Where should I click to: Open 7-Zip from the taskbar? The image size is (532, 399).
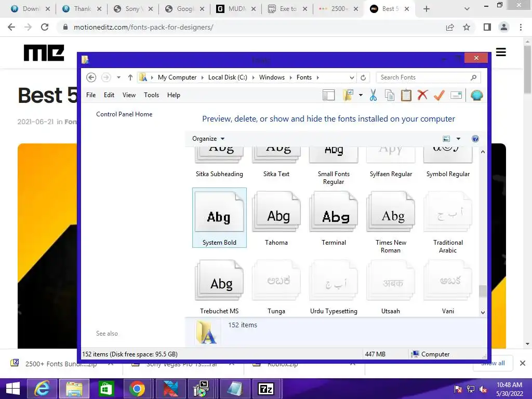(x=266, y=389)
